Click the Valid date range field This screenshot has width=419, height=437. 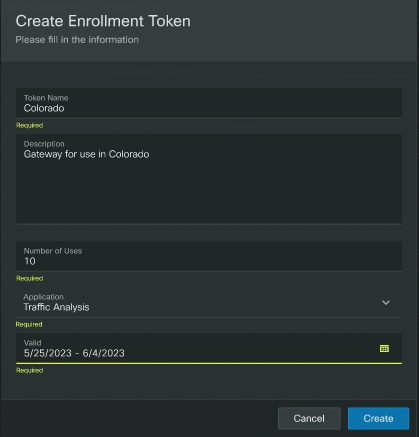(x=209, y=348)
